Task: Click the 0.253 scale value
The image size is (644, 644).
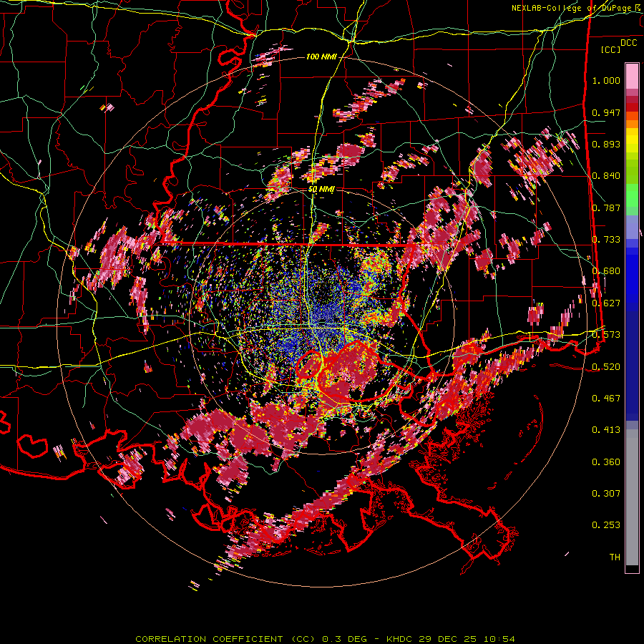Action: (x=606, y=525)
